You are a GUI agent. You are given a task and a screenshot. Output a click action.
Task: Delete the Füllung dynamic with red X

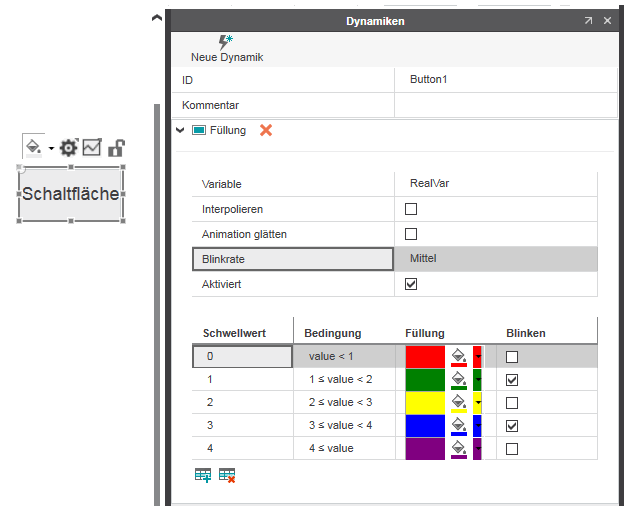click(x=266, y=130)
